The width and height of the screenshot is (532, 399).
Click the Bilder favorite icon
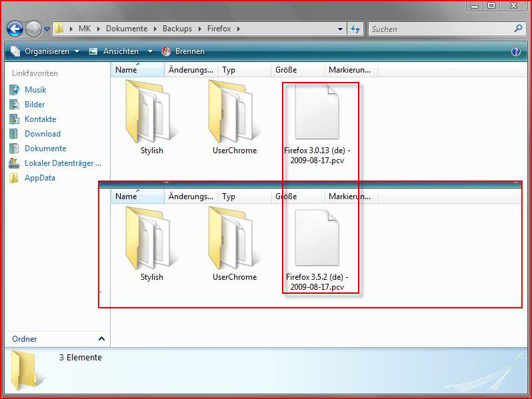click(x=14, y=105)
